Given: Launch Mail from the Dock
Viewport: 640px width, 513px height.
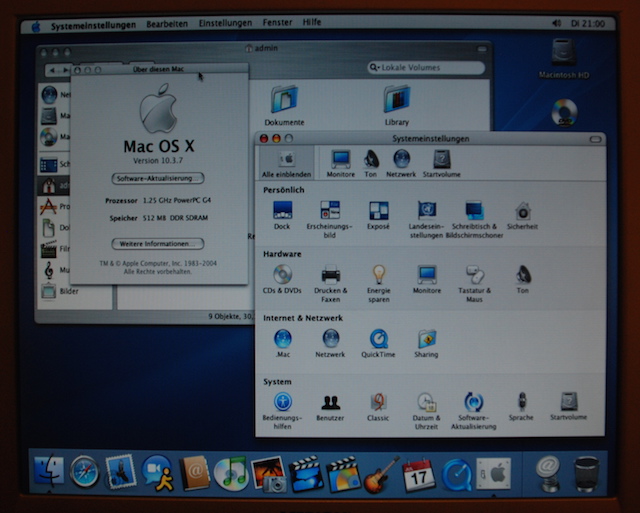Looking at the screenshot, I should [x=120, y=471].
